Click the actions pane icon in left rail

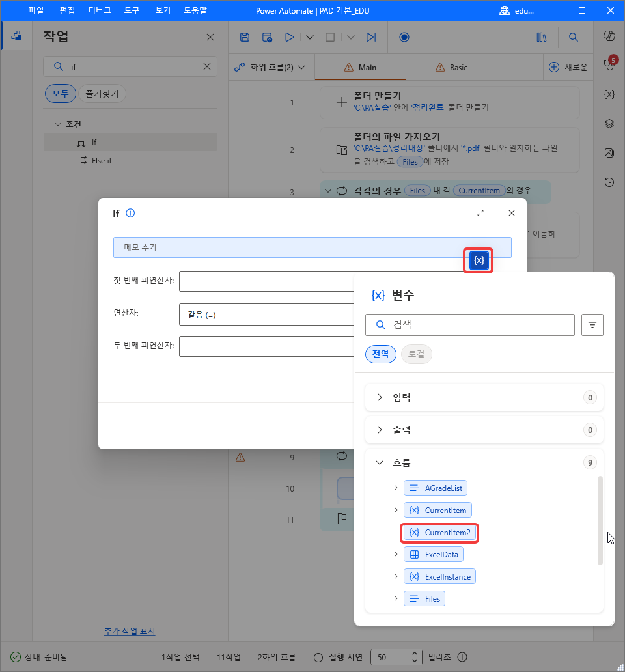pos(16,36)
